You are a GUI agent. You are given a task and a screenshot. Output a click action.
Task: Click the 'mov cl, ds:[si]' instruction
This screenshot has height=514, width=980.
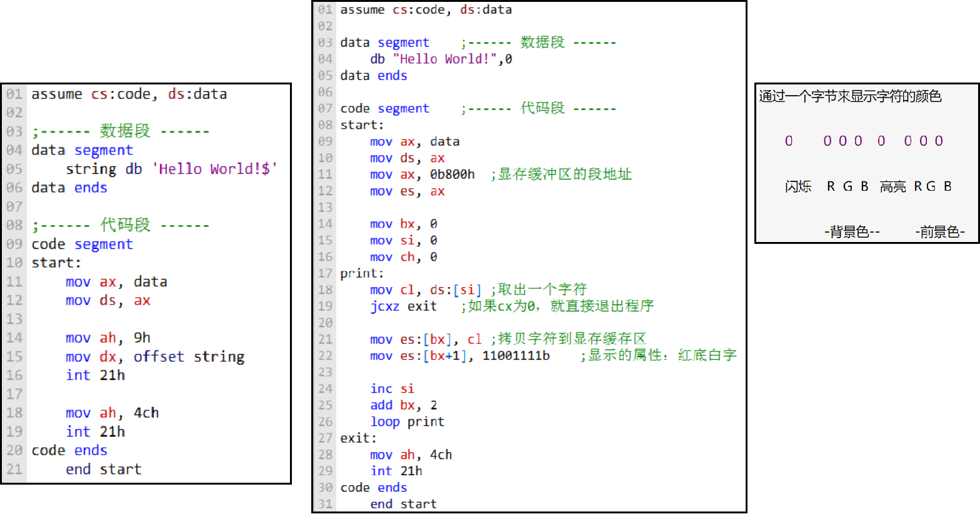[x=426, y=290]
